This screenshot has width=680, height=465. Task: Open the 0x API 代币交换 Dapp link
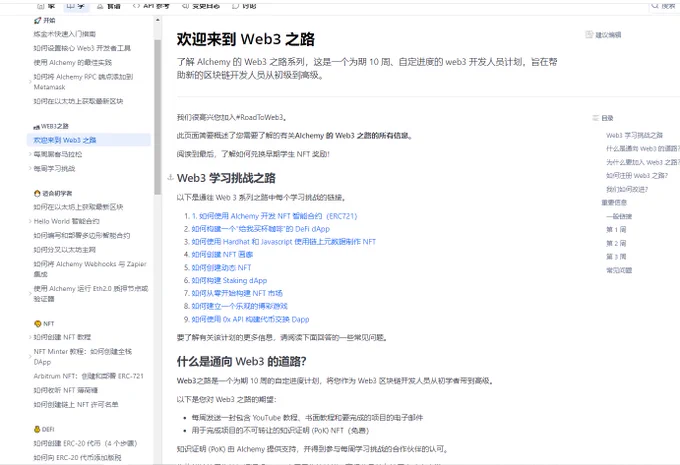point(250,319)
